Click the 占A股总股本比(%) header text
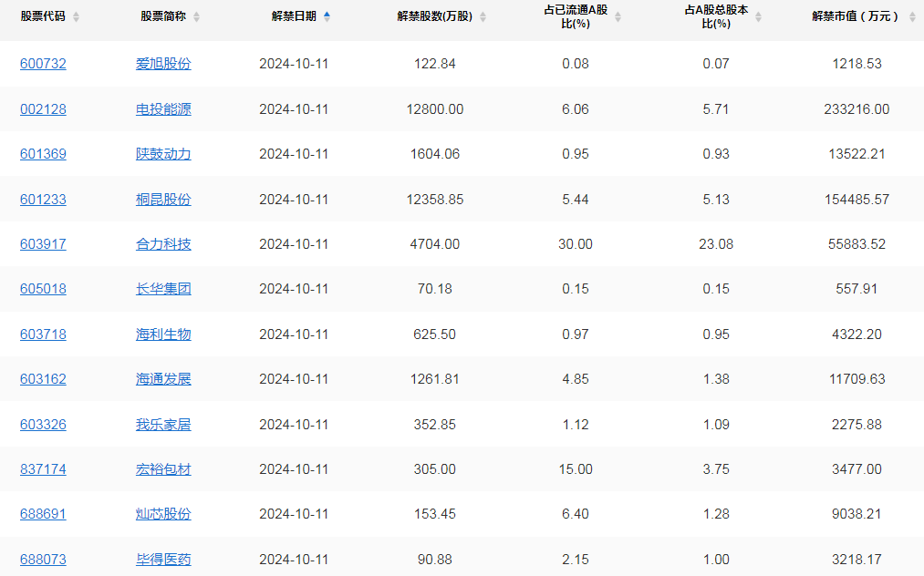The image size is (924, 576). point(717,16)
